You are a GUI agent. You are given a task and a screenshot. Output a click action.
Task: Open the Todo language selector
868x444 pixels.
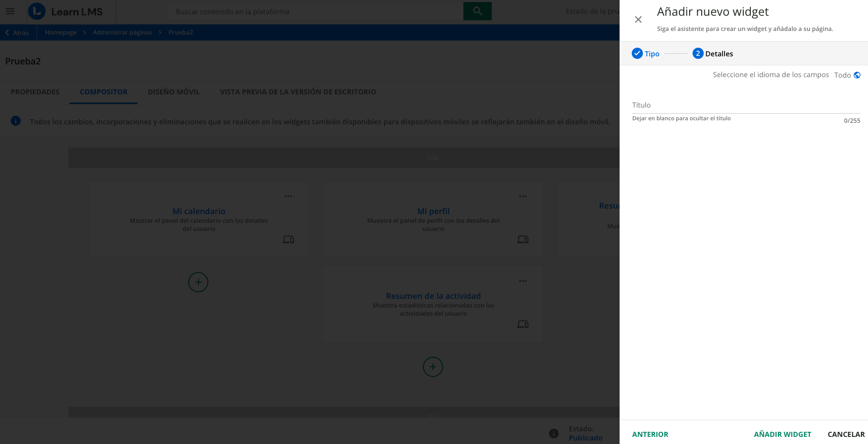tap(847, 75)
